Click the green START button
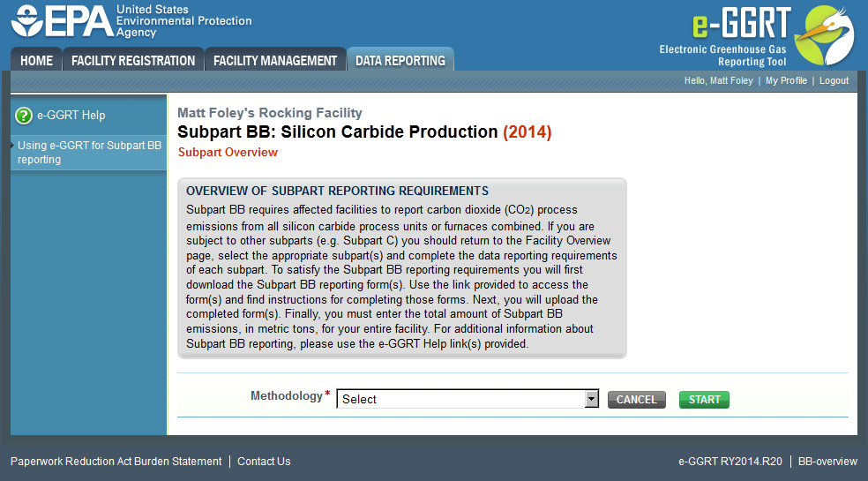Image resolution: width=868 pixels, height=481 pixels. pos(704,400)
